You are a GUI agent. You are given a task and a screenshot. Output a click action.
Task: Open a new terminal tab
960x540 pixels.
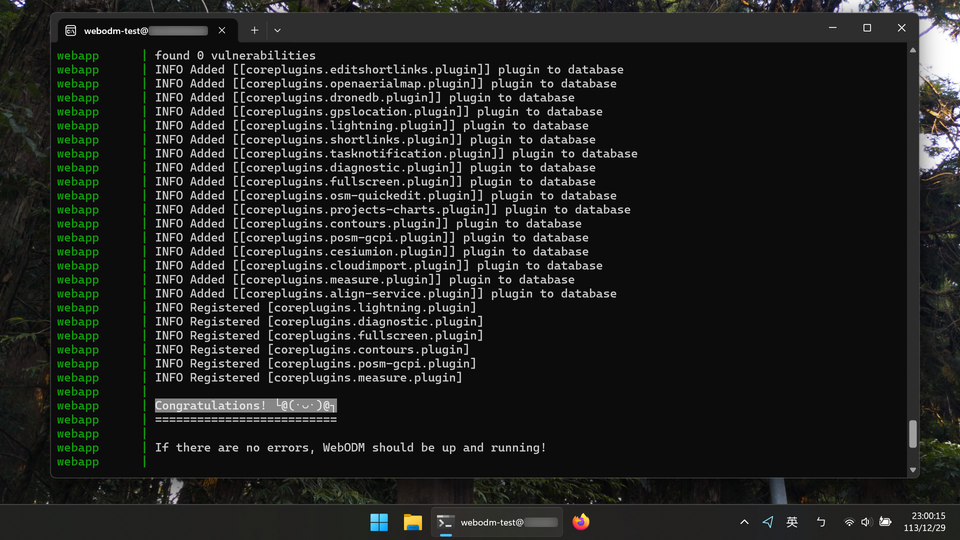pyautogui.click(x=254, y=30)
